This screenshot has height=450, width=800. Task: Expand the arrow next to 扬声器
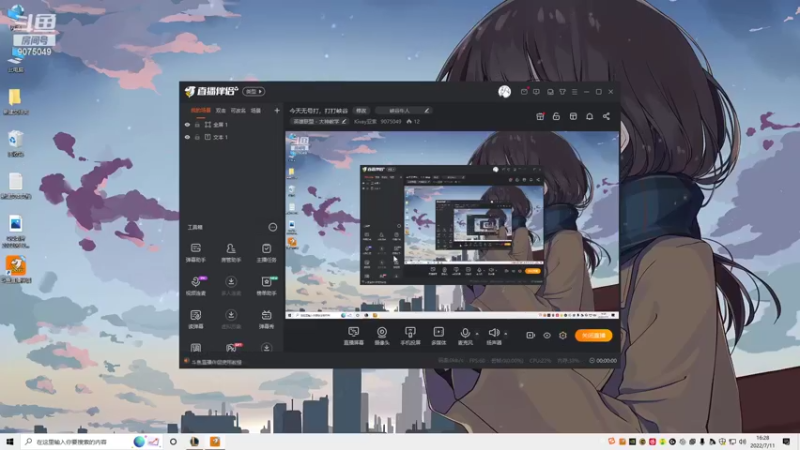point(506,334)
